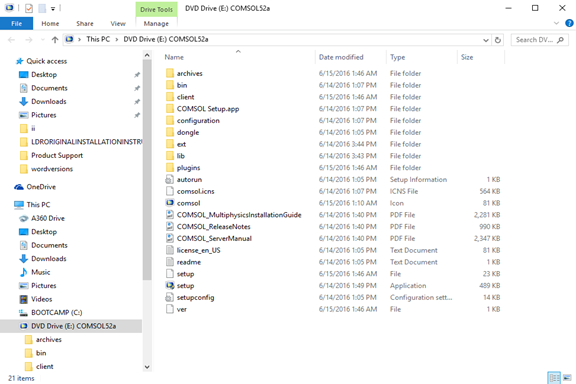This screenshot has width=576, height=384.
Task: Click the A360 Drive icon
Action: tap(24, 218)
